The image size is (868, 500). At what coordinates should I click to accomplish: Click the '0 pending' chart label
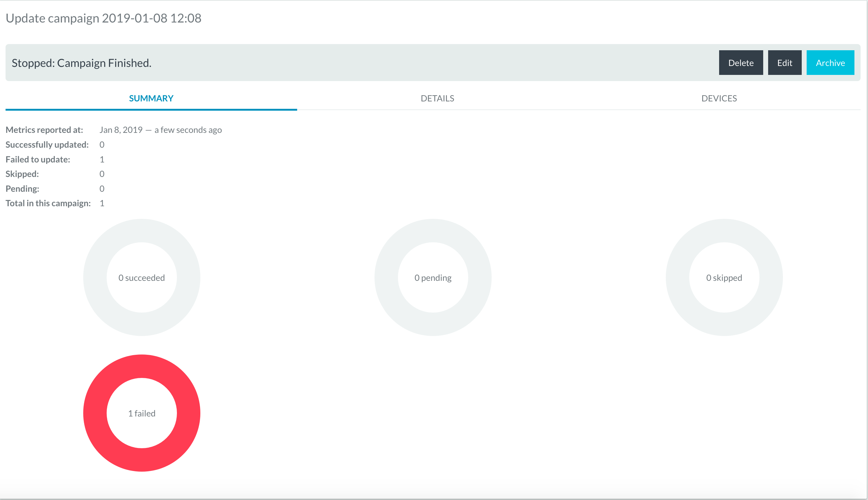[433, 278]
